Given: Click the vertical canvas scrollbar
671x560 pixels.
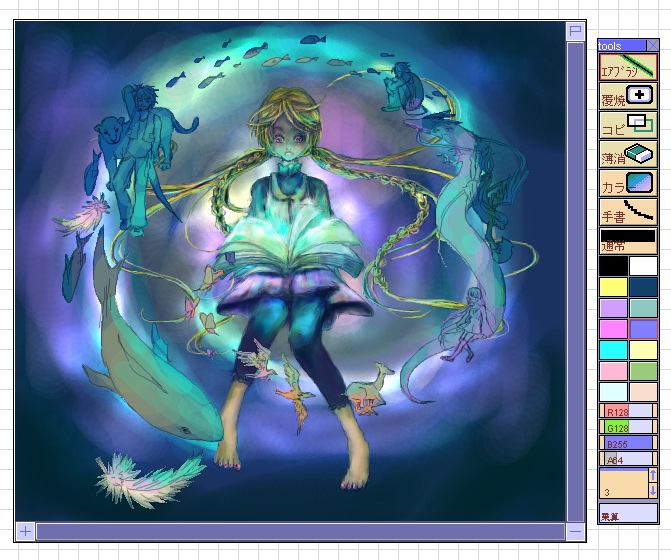Looking at the screenshot, I should (576, 281).
